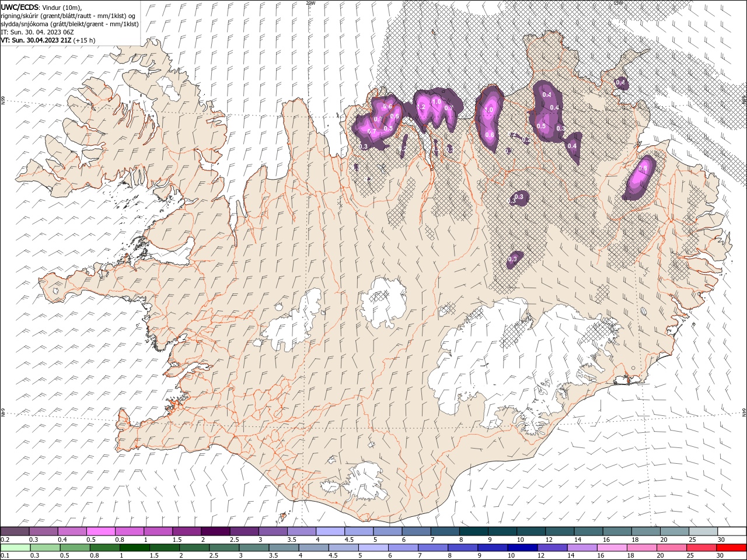Click the light lilac 14 rain swatch

pyautogui.click(x=582, y=548)
